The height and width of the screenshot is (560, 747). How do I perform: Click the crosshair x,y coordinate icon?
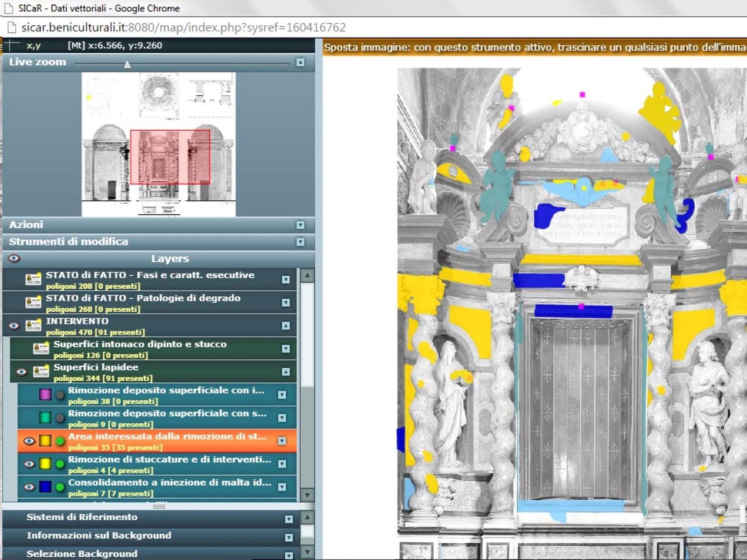click(12, 45)
